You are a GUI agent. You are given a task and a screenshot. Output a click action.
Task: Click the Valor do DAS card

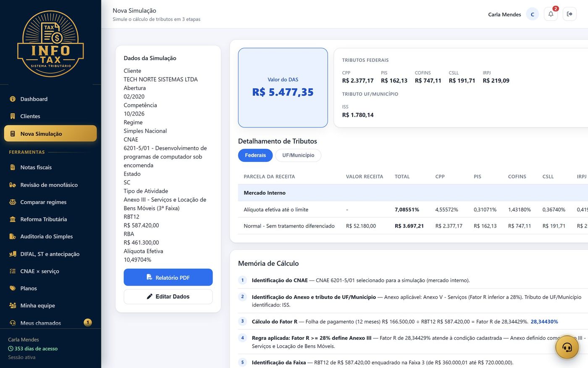click(283, 87)
